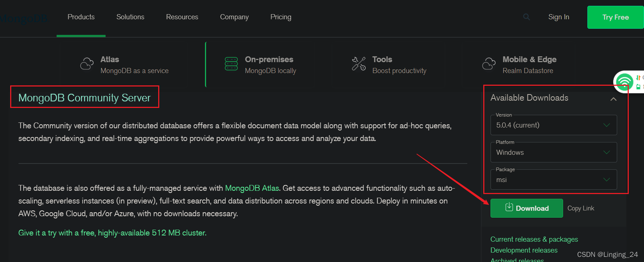Open the Resources menu

[x=182, y=17]
